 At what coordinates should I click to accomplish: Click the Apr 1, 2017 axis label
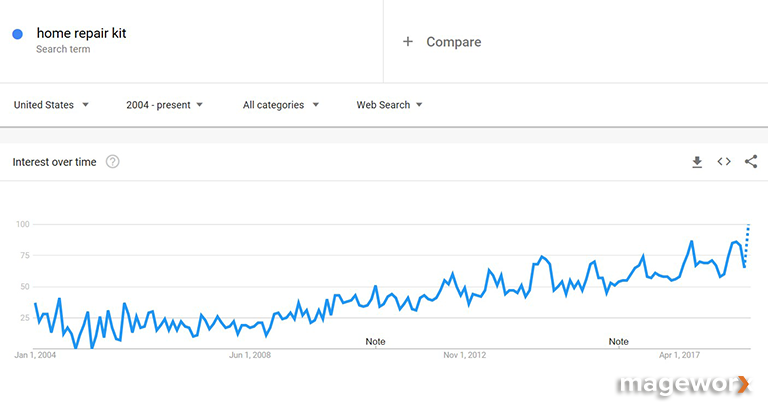(x=678, y=355)
